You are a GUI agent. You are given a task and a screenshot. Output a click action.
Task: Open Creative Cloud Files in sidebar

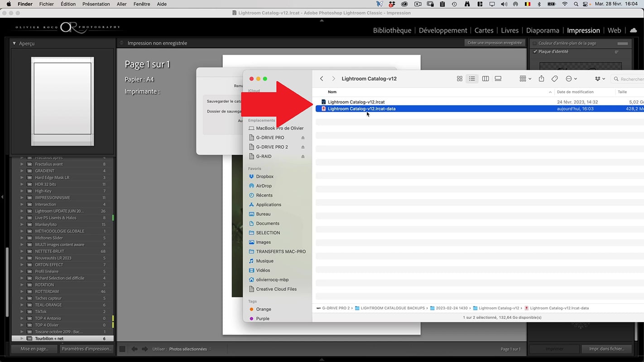click(x=276, y=289)
